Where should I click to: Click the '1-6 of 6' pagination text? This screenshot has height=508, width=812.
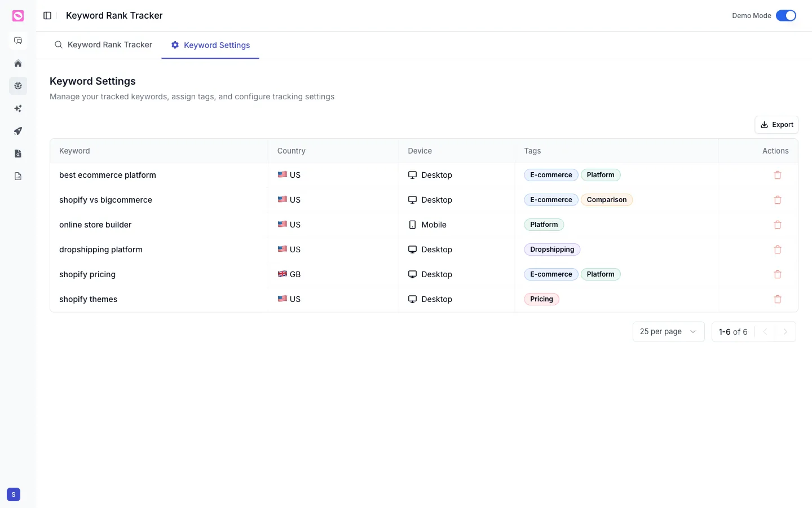pyautogui.click(x=733, y=332)
